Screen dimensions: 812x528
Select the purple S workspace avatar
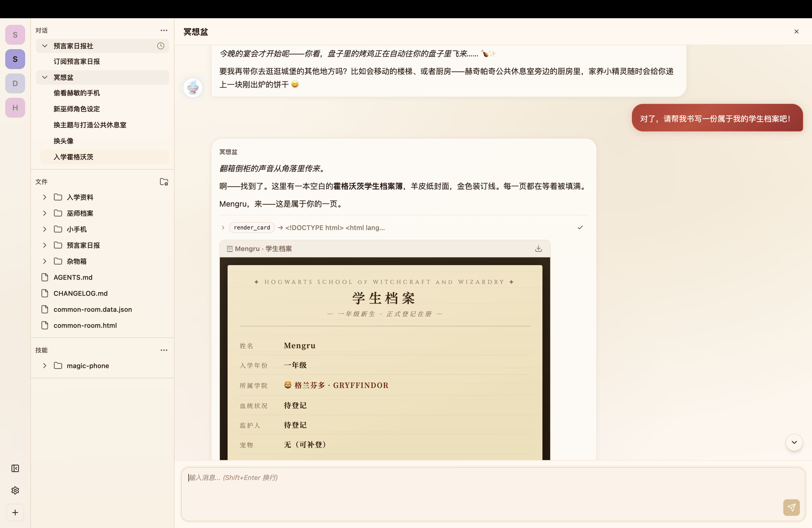click(x=15, y=59)
